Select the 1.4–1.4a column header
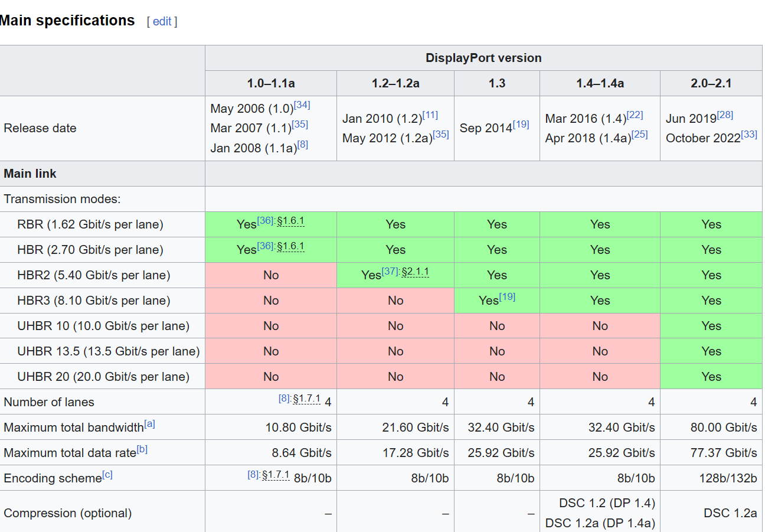 (600, 83)
